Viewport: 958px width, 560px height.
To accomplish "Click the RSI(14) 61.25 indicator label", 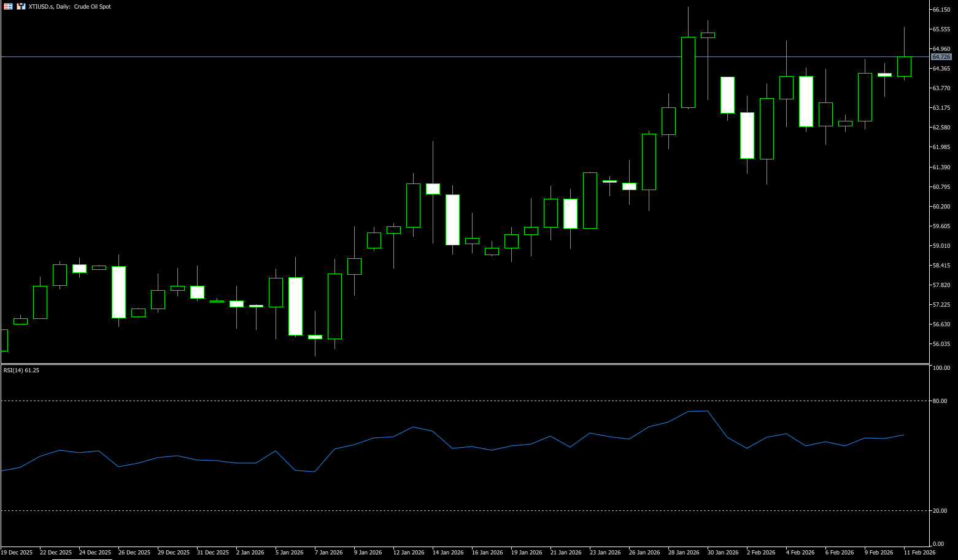I will [x=21, y=370].
